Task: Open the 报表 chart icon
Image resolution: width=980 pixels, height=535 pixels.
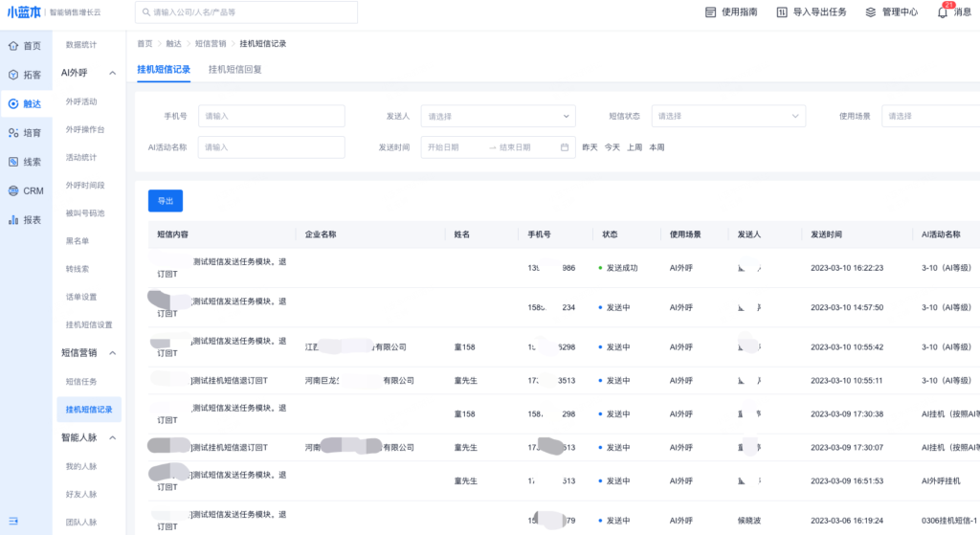Action: click(x=13, y=219)
